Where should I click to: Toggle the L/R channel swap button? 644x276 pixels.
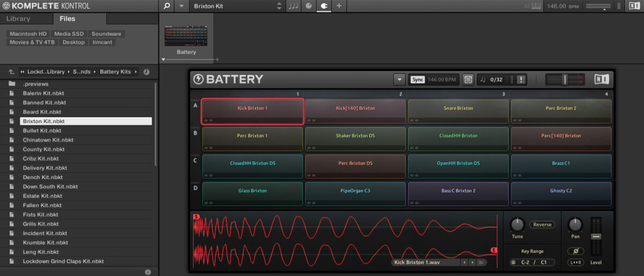[x=576, y=263]
